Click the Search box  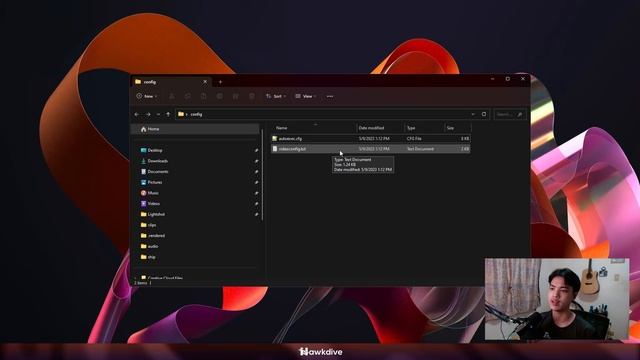click(509, 114)
